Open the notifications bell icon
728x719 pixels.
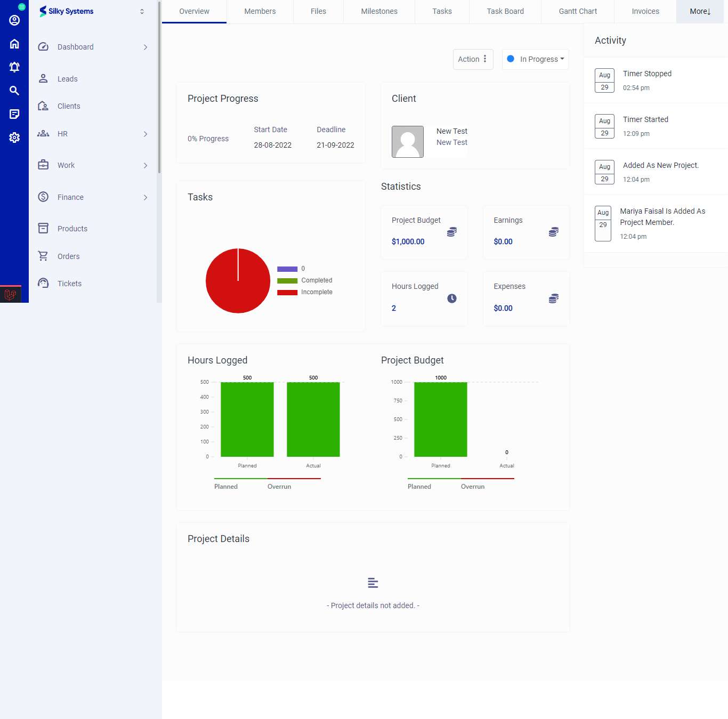pyautogui.click(x=14, y=67)
